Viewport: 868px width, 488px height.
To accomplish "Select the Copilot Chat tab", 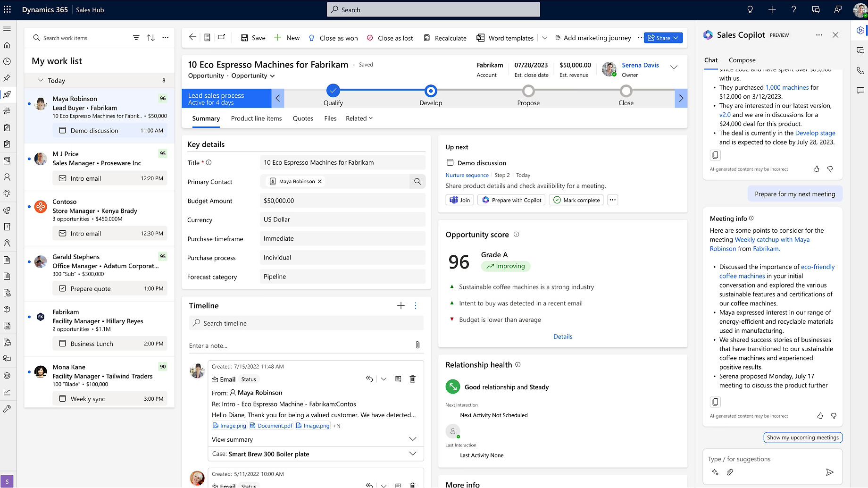I will [x=711, y=60].
